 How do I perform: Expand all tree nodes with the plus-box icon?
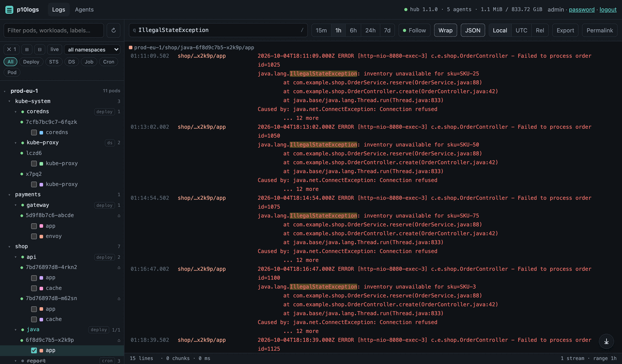[27, 49]
